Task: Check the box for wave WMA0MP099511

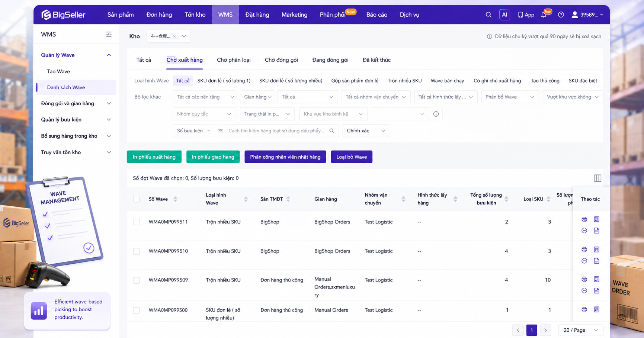Action: 136,222
